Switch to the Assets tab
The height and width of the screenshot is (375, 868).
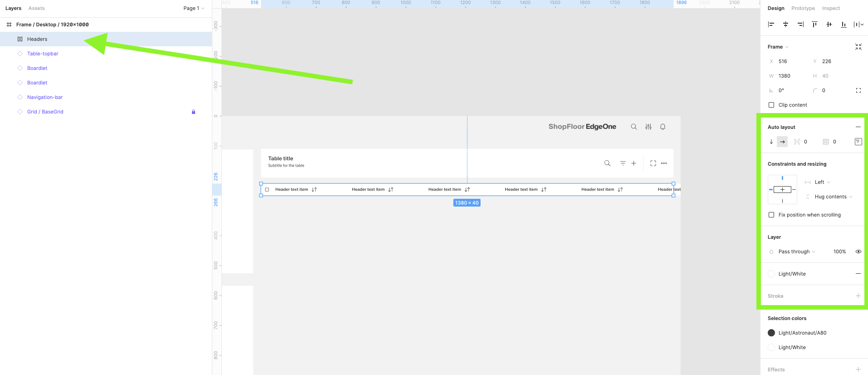click(36, 8)
